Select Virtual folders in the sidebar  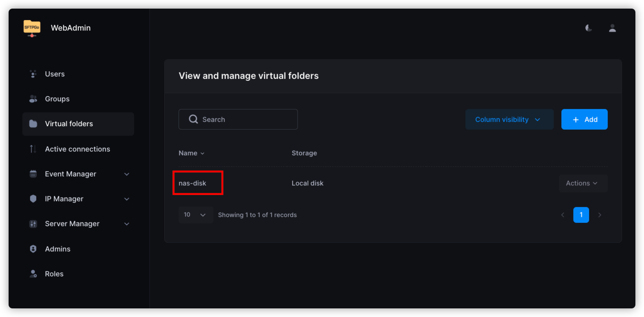(x=69, y=124)
